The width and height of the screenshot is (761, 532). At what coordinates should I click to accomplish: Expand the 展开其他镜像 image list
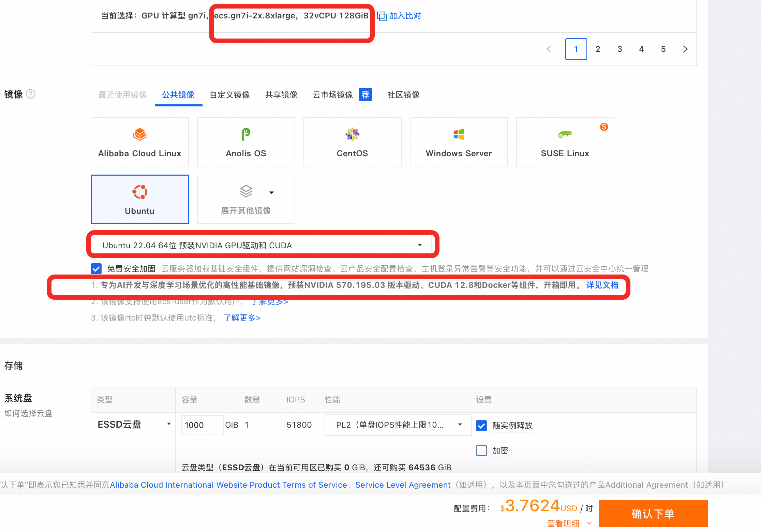pos(246,199)
